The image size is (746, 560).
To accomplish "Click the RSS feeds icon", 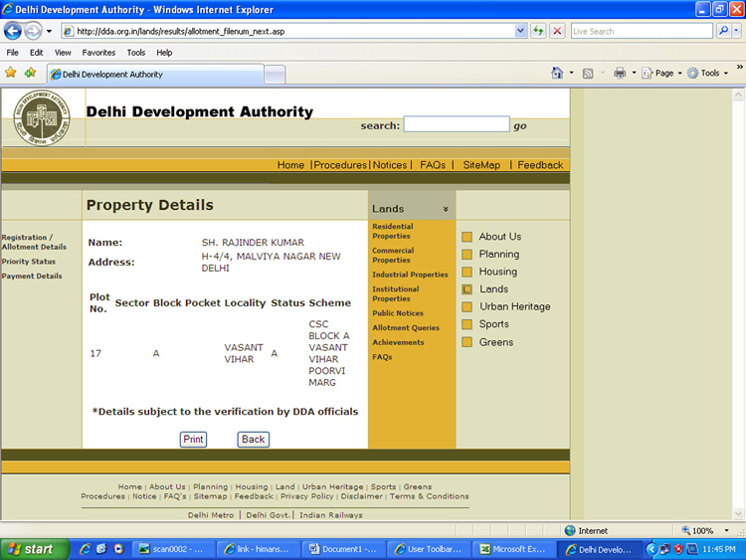I will pos(588,73).
